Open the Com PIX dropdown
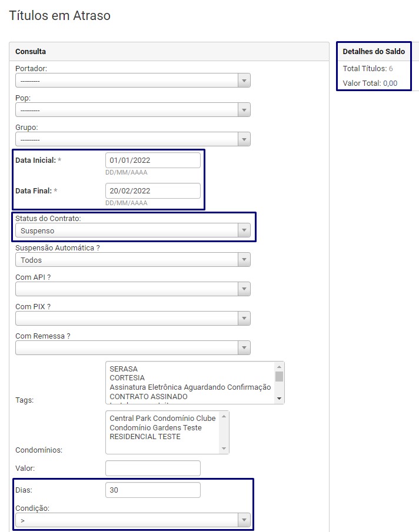Image resolution: width=419 pixels, height=532 pixels. (x=132, y=319)
